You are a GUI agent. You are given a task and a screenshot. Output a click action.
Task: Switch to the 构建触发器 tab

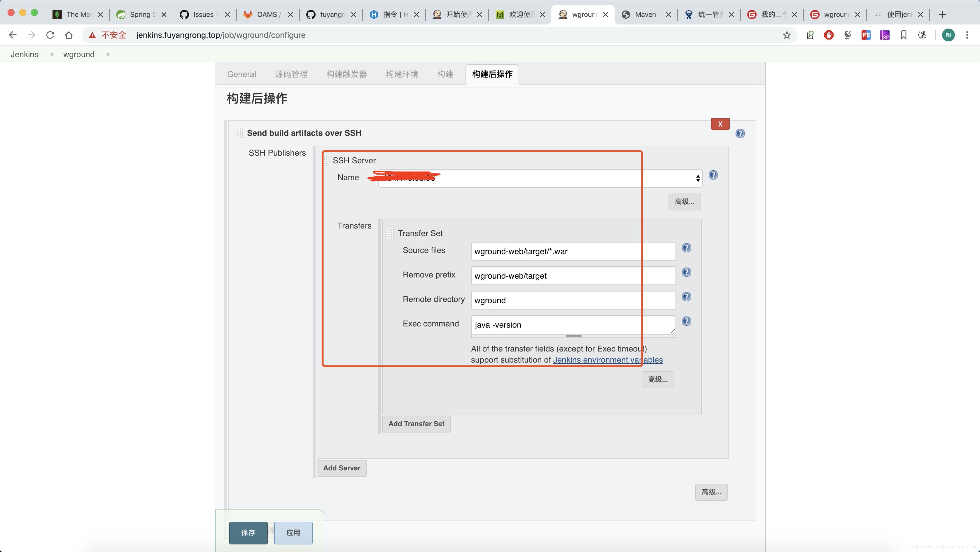pyautogui.click(x=346, y=74)
